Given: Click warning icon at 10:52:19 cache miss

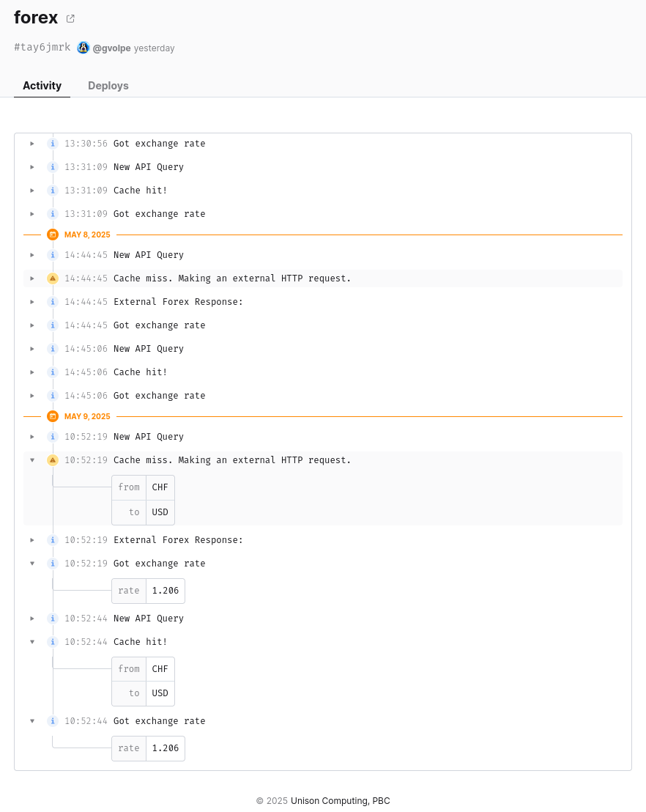Looking at the screenshot, I should (x=53, y=459).
